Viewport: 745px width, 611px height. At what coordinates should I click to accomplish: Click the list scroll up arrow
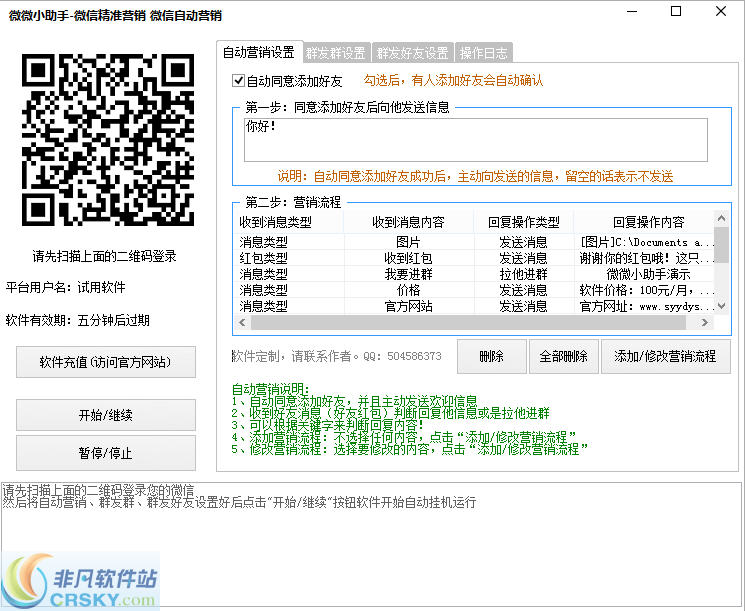click(722, 219)
